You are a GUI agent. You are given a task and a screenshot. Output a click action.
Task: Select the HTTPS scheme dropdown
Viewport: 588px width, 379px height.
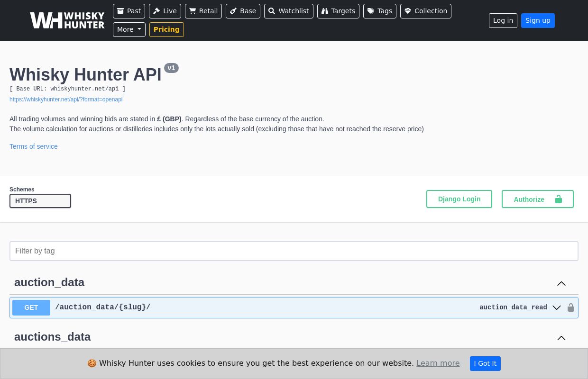click(x=40, y=201)
